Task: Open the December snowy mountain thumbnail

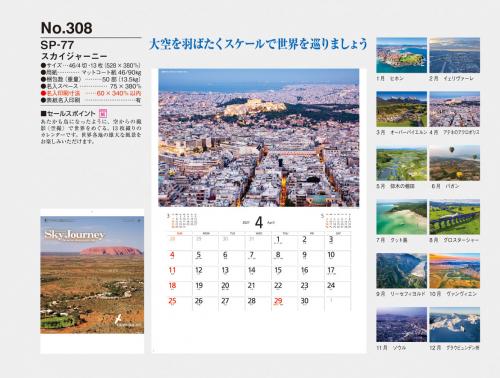Action: point(455,325)
